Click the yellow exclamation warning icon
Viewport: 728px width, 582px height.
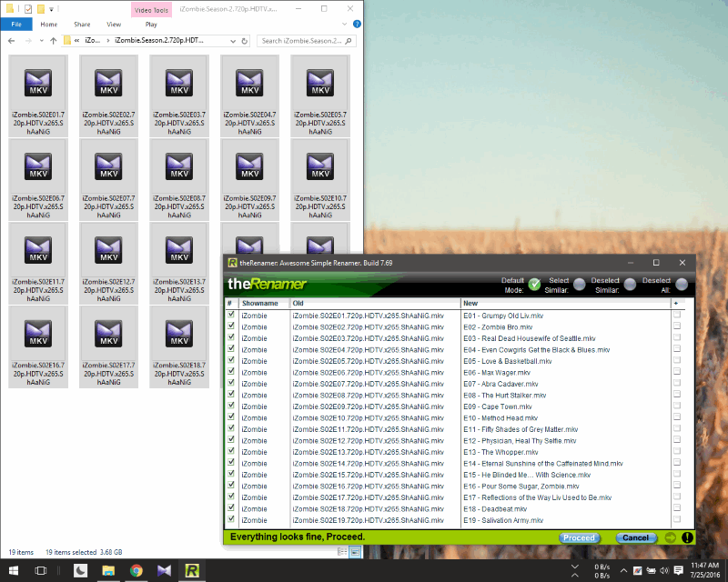pos(688,538)
